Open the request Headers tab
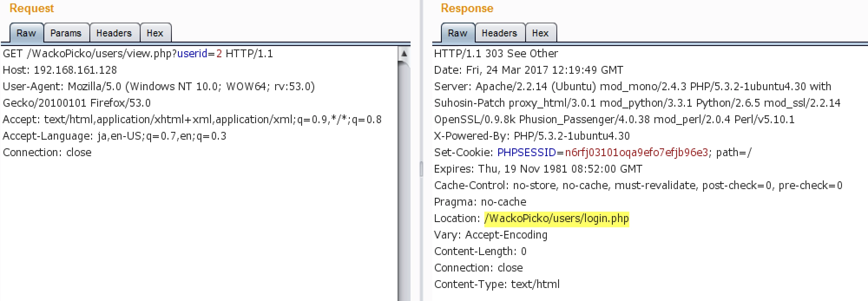This screenshot has height=301, width=868. click(x=114, y=33)
